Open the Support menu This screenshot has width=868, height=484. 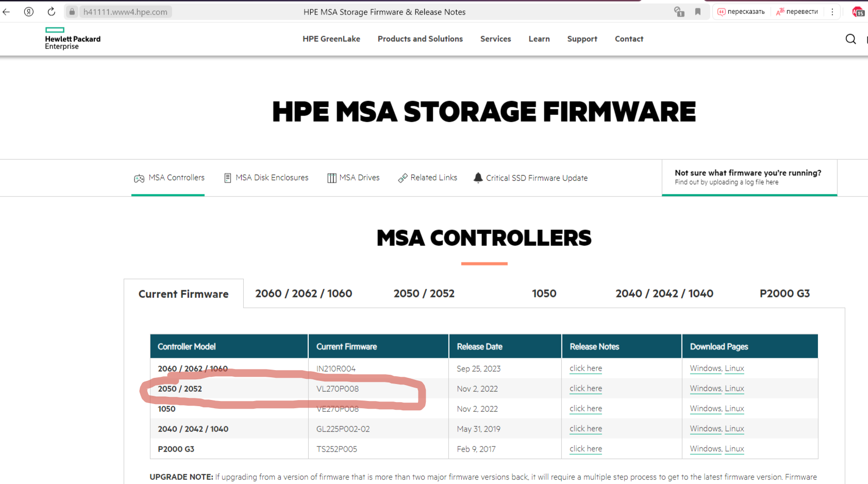coord(582,39)
